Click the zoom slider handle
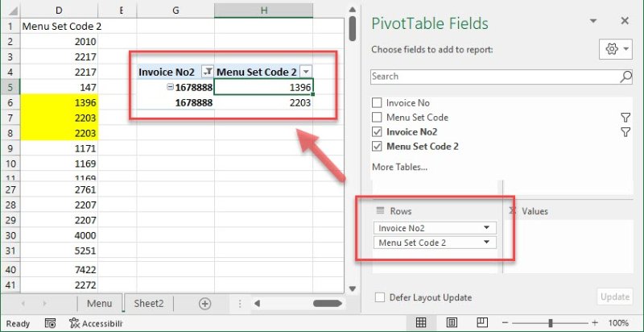The width and height of the screenshot is (644, 332). (551, 322)
